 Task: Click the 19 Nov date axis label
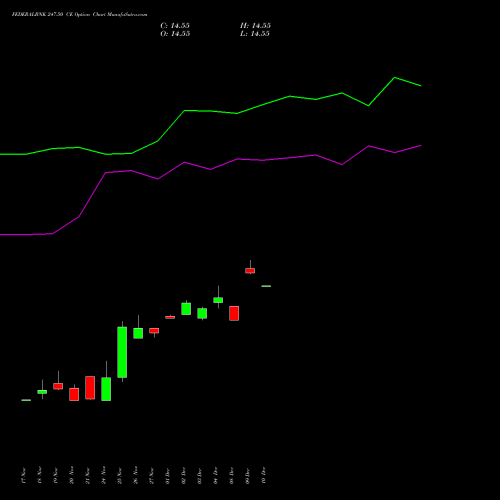(55, 475)
